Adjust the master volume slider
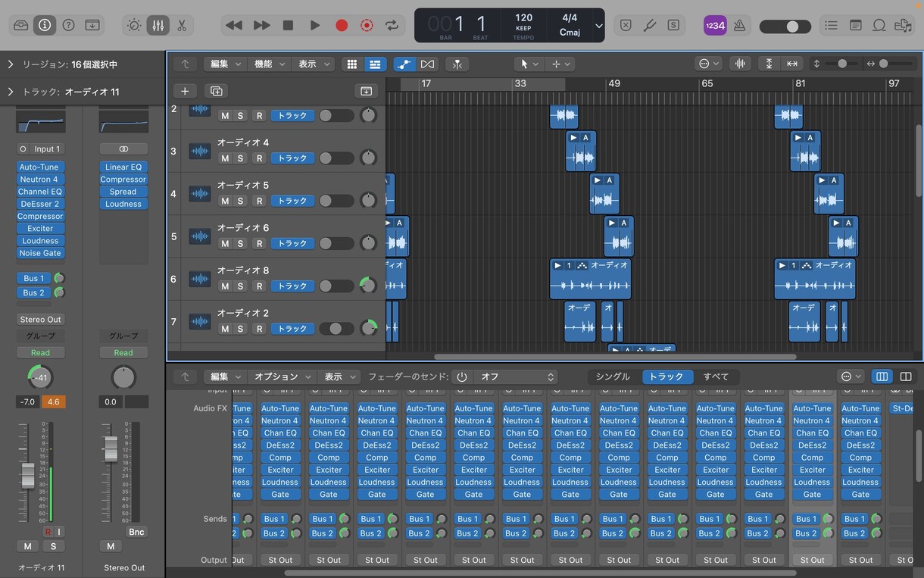924x578 pixels. [785, 27]
